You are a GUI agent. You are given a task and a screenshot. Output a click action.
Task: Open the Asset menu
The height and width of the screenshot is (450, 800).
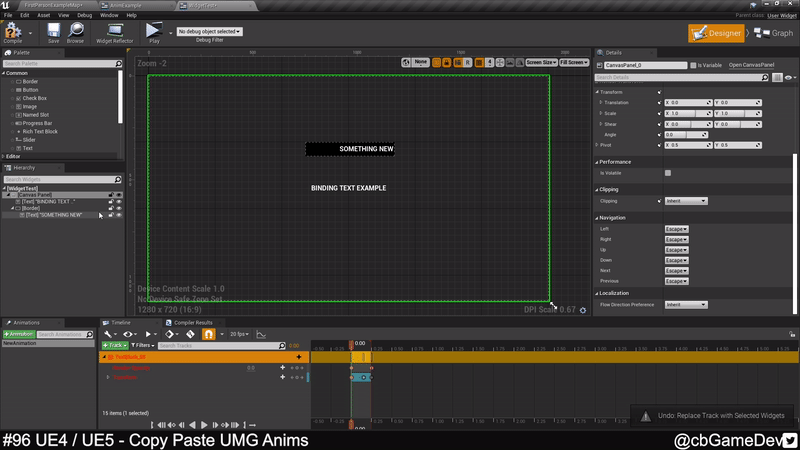pos(43,15)
